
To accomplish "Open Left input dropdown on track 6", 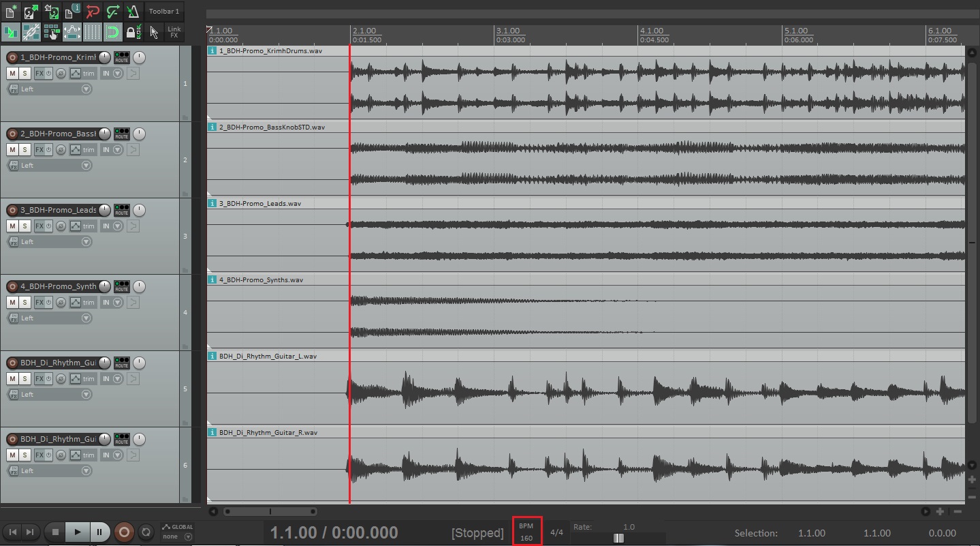I will [50, 470].
